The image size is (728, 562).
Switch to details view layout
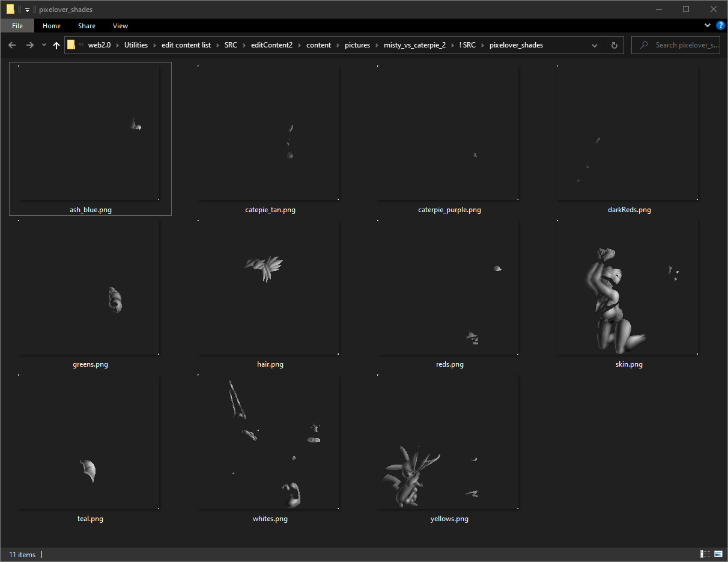(x=704, y=554)
